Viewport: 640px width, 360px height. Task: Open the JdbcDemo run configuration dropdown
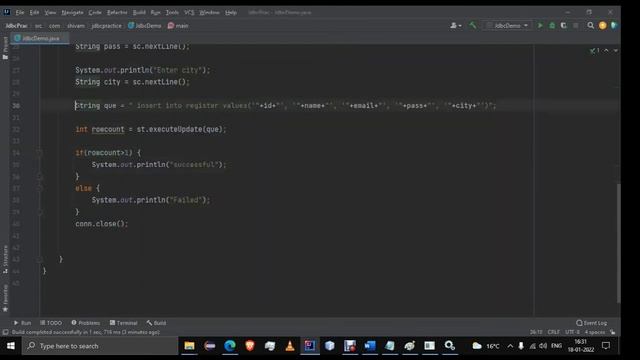507,25
